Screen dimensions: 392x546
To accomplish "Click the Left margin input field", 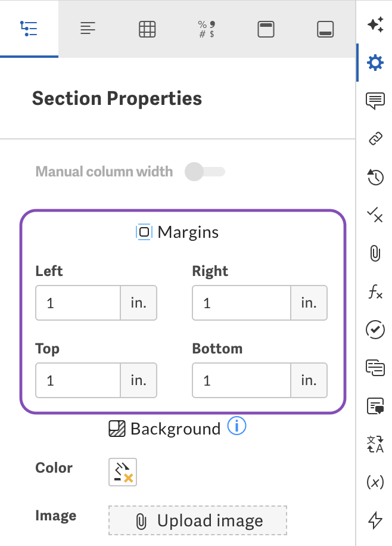I will pyautogui.click(x=77, y=303).
